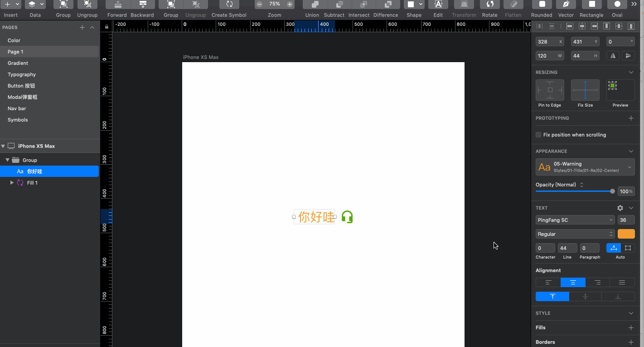644x347 pixels.
Task: Set text width to Auto
Action: click(x=614, y=248)
